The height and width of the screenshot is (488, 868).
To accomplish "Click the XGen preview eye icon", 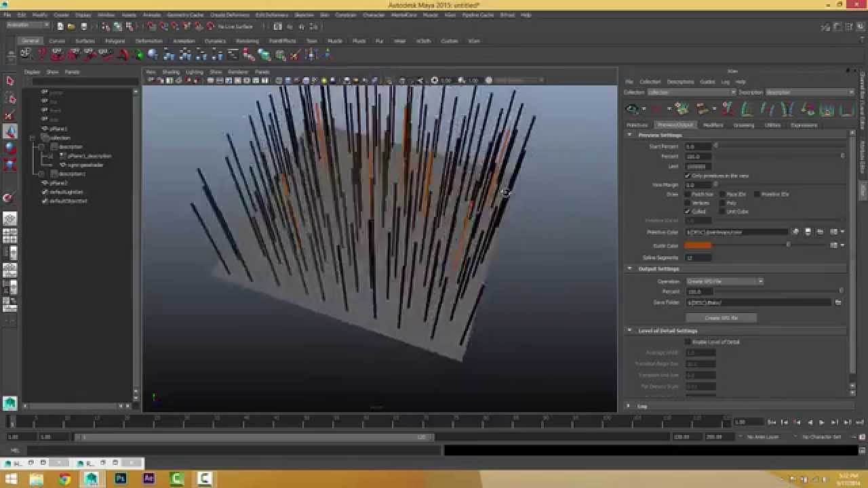I will (x=632, y=109).
